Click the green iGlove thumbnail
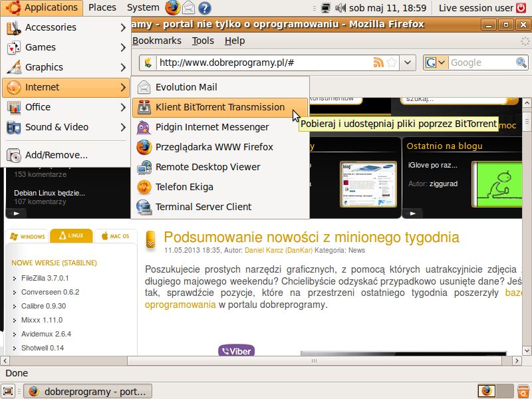This screenshot has width=532, height=399. click(x=497, y=184)
